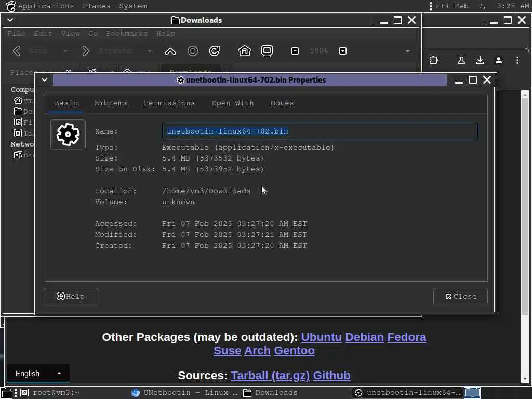Viewport: 532px width, 399px height.
Task: Select the Basic tab in Properties
Action: tap(66, 103)
